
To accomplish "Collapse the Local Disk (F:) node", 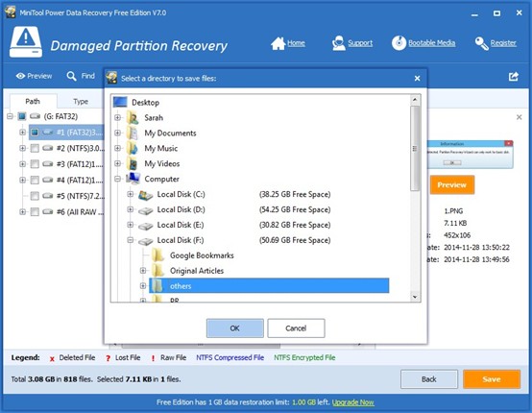I will [131, 240].
